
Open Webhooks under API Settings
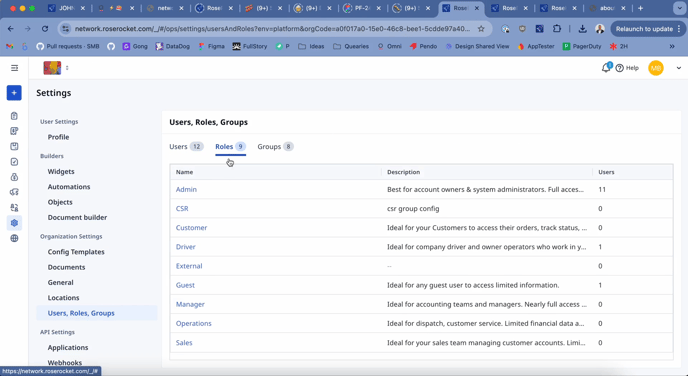click(65, 363)
